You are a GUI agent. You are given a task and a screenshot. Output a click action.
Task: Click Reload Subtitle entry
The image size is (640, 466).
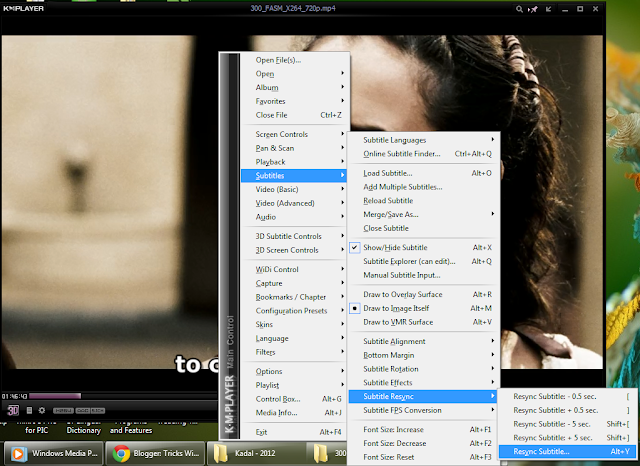tap(423, 201)
